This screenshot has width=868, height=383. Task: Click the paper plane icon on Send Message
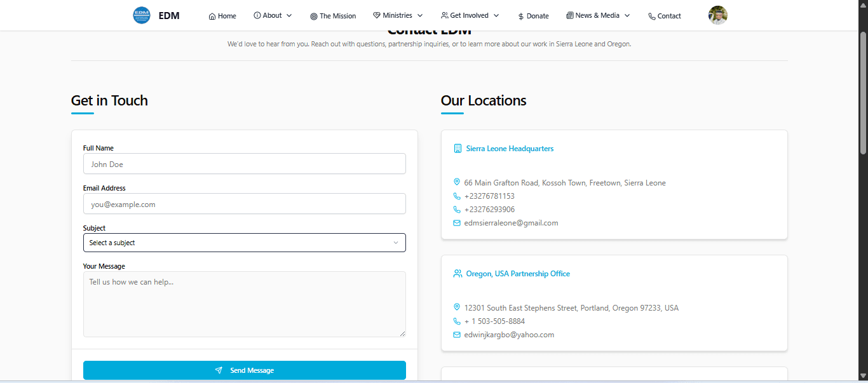[x=219, y=370]
